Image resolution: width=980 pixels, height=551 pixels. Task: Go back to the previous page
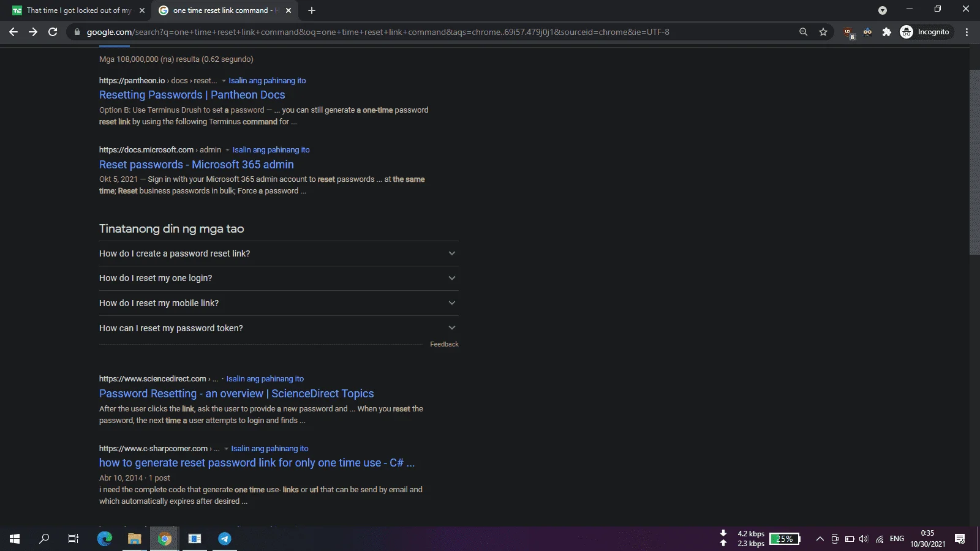[13, 32]
